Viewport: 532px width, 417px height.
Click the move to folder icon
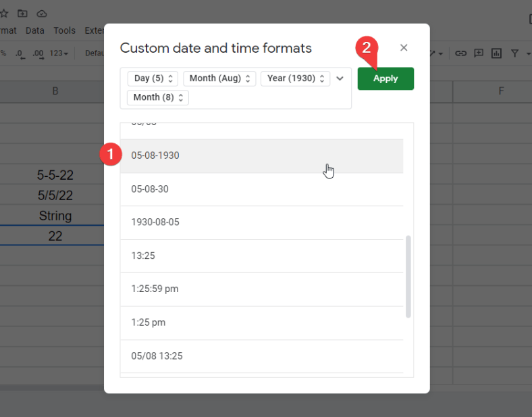coord(22,14)
